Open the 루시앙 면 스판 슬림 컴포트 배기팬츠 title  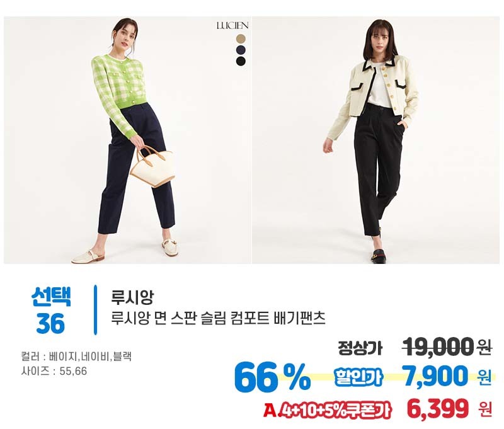click(218, 318)
